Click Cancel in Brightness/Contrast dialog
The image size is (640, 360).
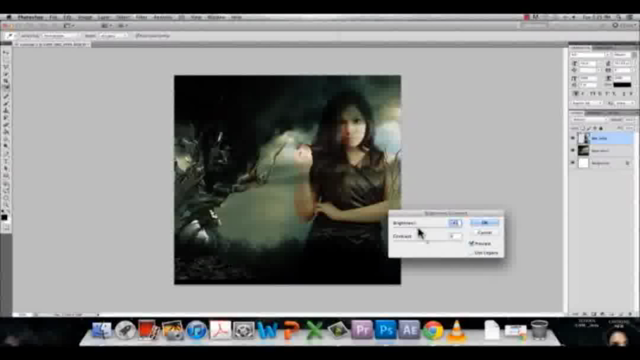[x=484, y=233]
